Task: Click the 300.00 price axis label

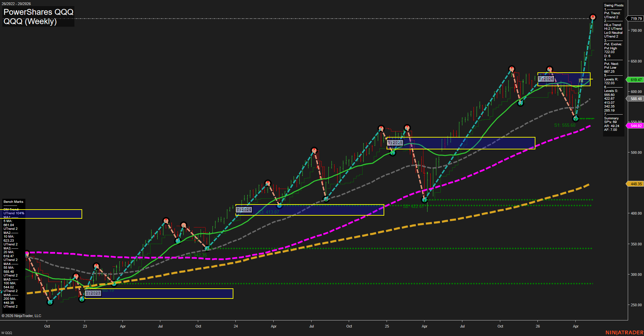Action: pos(636,274)
